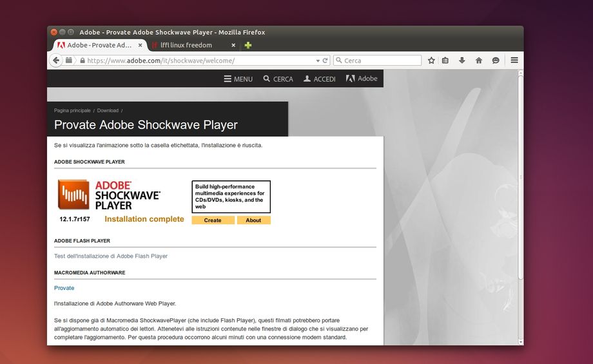Open the bookmarks list icon

pos(445,61)
